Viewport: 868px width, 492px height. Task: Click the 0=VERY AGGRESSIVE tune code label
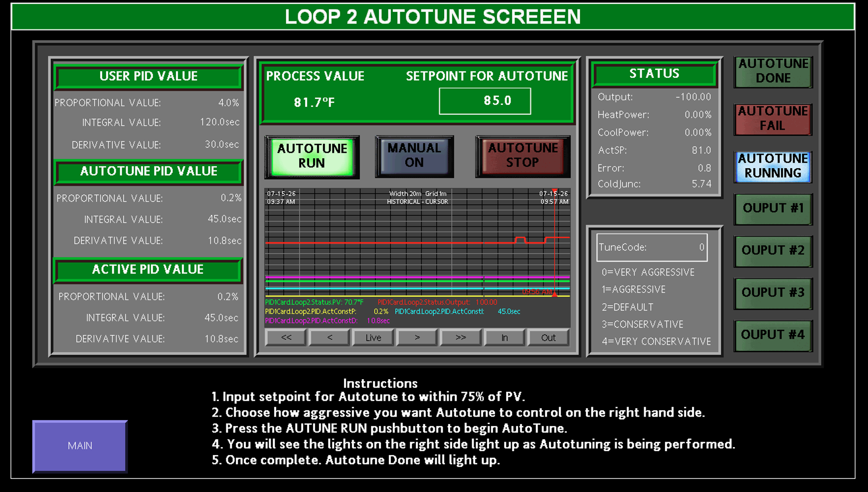click(x=648, y=272)
